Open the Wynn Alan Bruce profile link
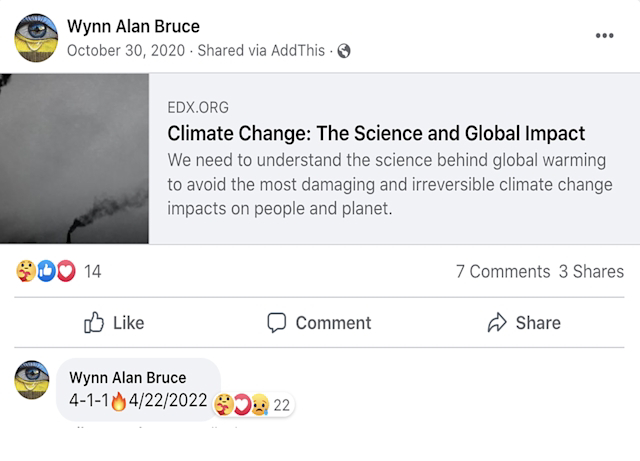 (133, 26)
